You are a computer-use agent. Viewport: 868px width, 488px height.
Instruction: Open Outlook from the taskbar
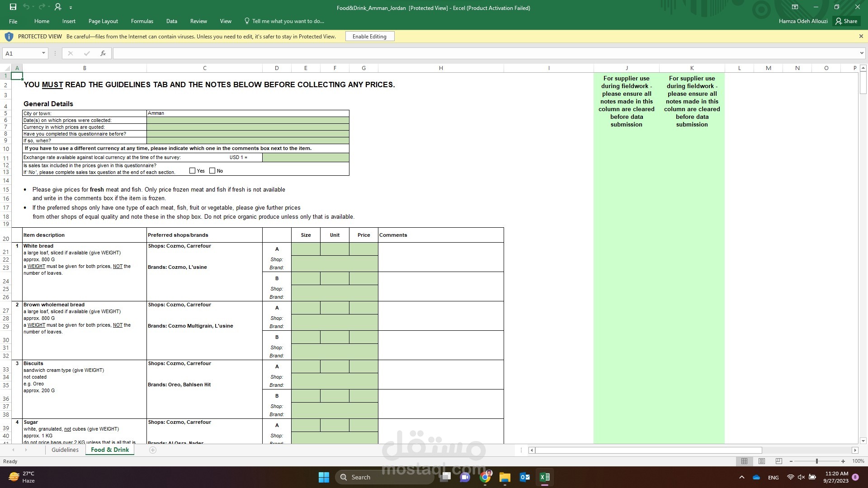tap(525, 477)
